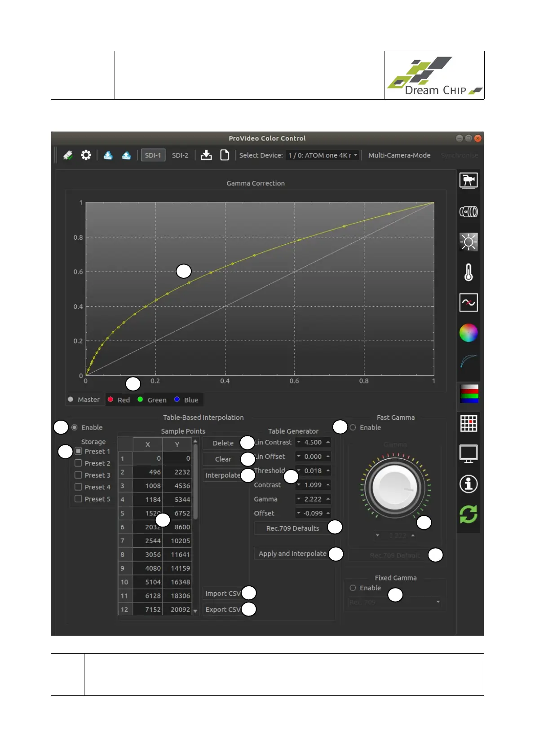535x756 pixels.
Task: Click the Export CSV button
Action: (223, 610)
